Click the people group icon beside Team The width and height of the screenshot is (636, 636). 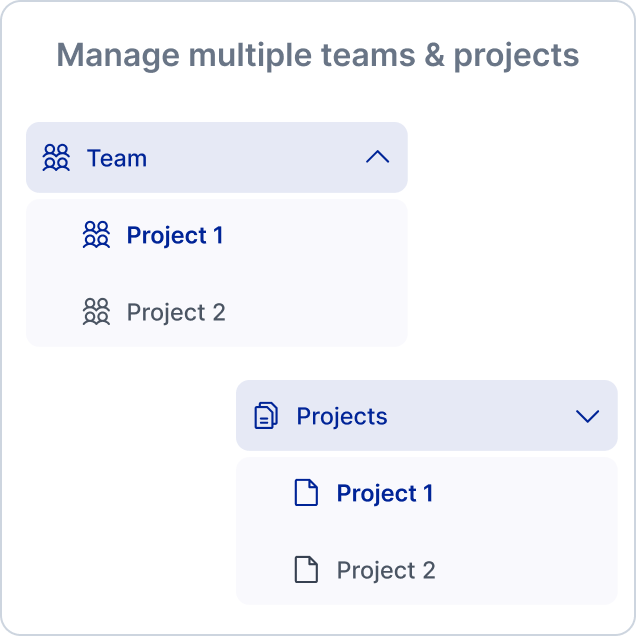click(56, 157)
